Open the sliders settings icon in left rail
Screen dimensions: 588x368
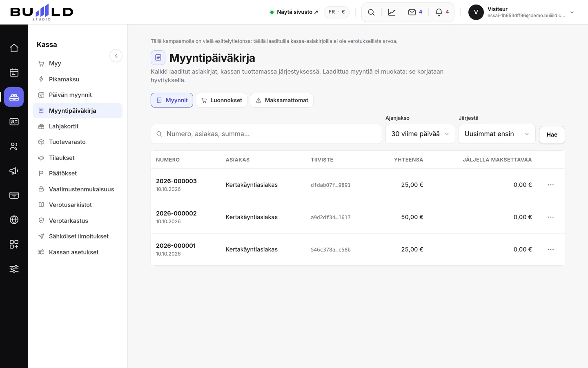[14, 269]
